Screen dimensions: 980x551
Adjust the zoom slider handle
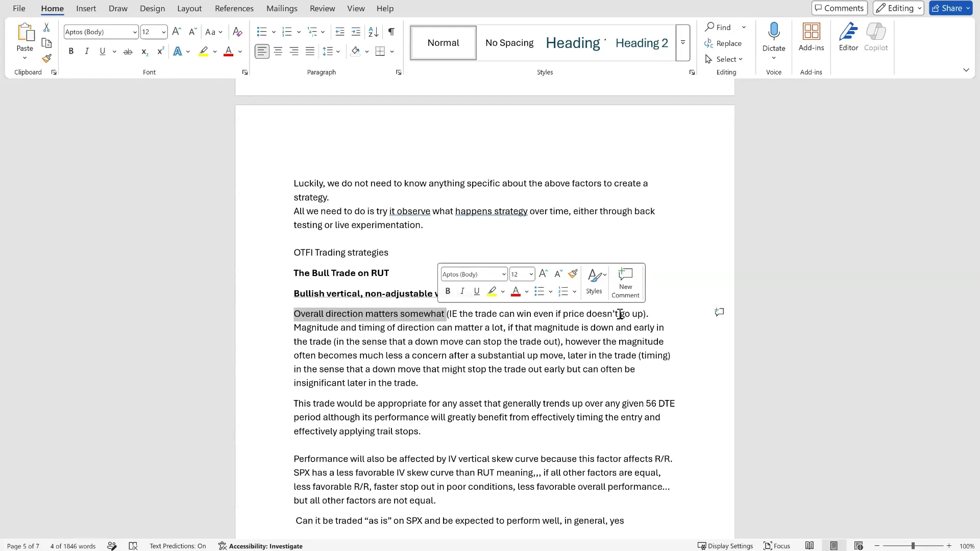click(x=913, y=546)
